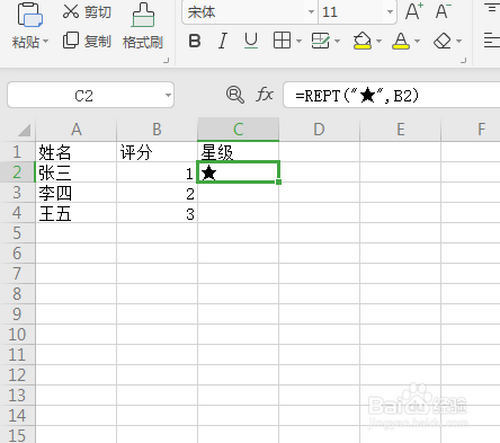Click the formula bar with REPT formula
This screenshot has height=443, width=500.
392,95
